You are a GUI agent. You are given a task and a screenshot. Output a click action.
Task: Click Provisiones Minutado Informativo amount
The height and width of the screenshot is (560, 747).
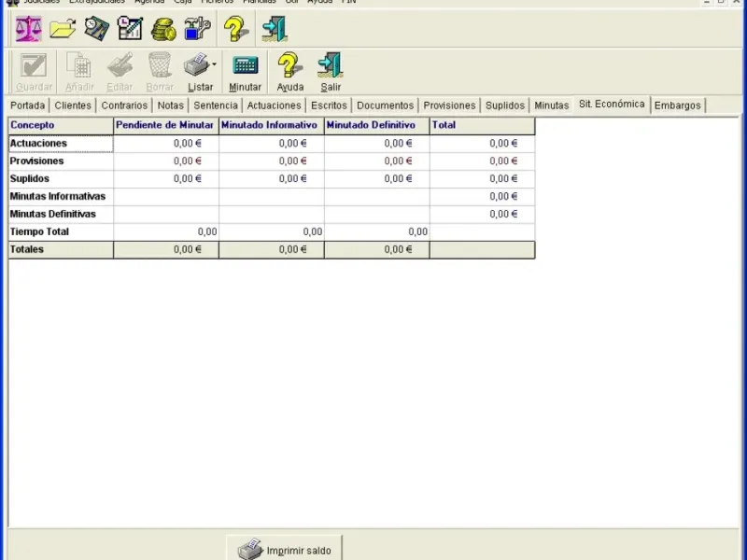[272, 161]
